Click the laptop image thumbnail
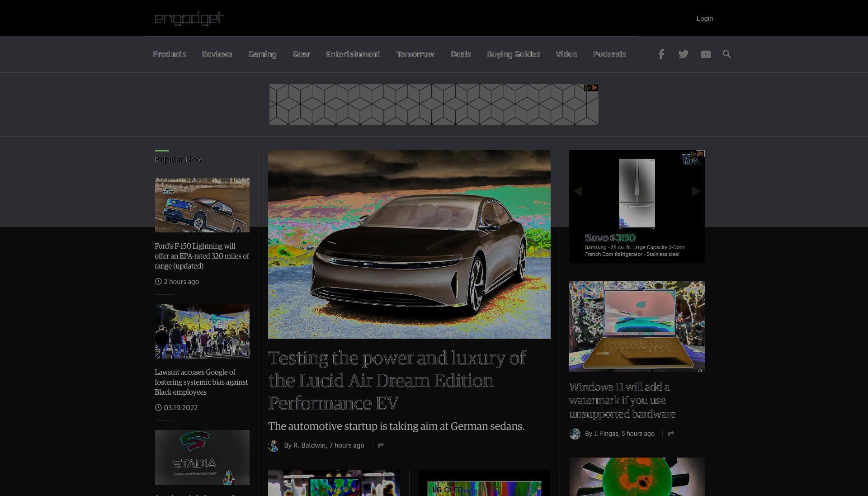 637,326
